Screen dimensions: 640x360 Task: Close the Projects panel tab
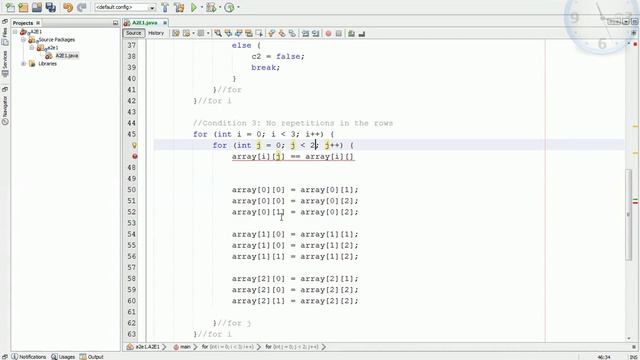click(x=38, y=23)
